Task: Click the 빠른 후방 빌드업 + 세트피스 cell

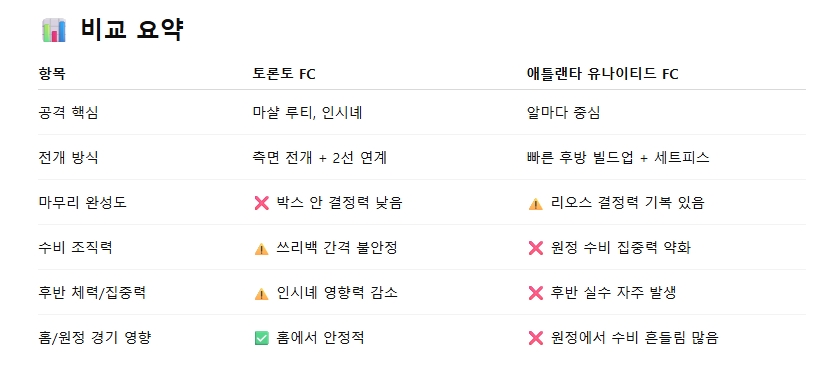Action: pyautogui.click(x=618, y=158)
